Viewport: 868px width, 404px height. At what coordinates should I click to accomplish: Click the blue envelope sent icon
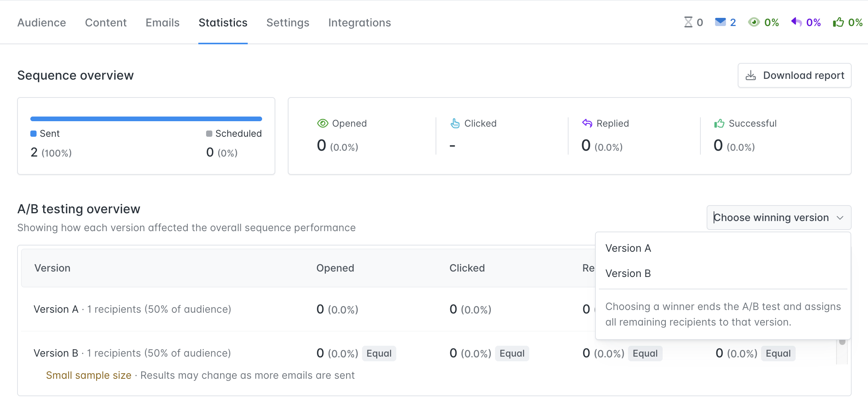(720, 22)
